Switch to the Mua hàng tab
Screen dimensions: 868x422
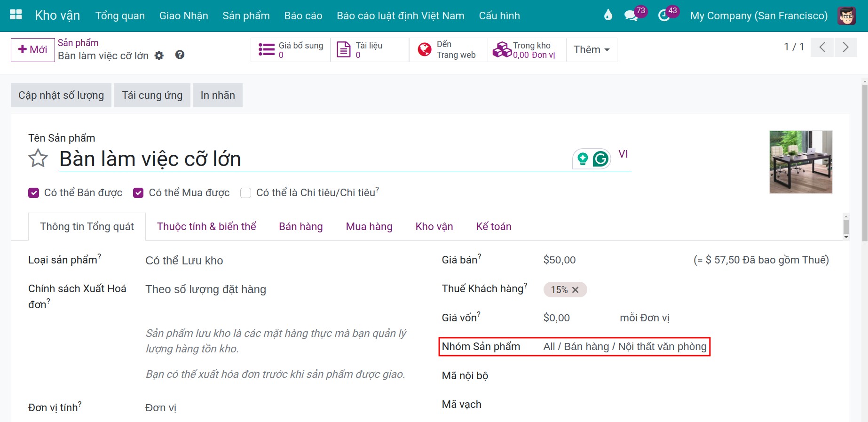(x=369, y=227)
